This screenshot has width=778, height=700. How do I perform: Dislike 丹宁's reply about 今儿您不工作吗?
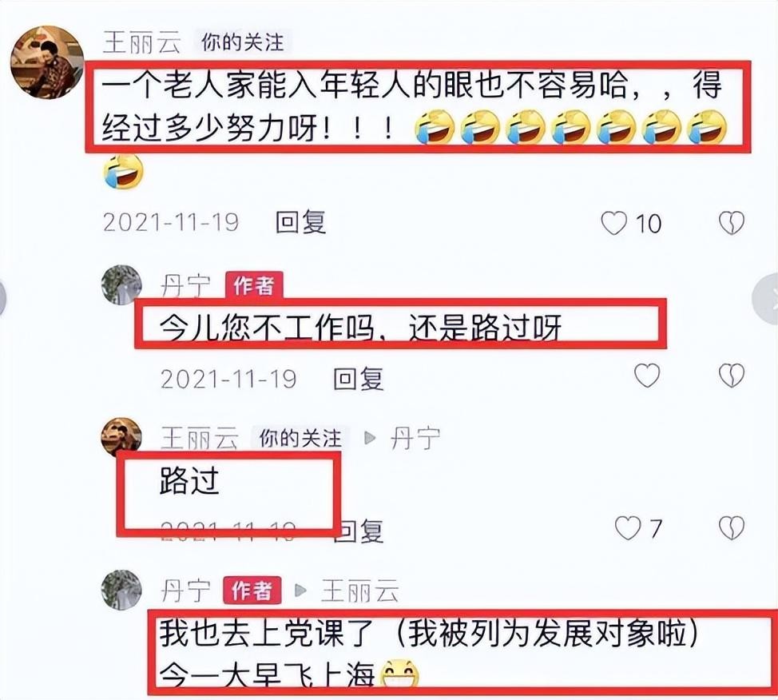tap(732, 376)
